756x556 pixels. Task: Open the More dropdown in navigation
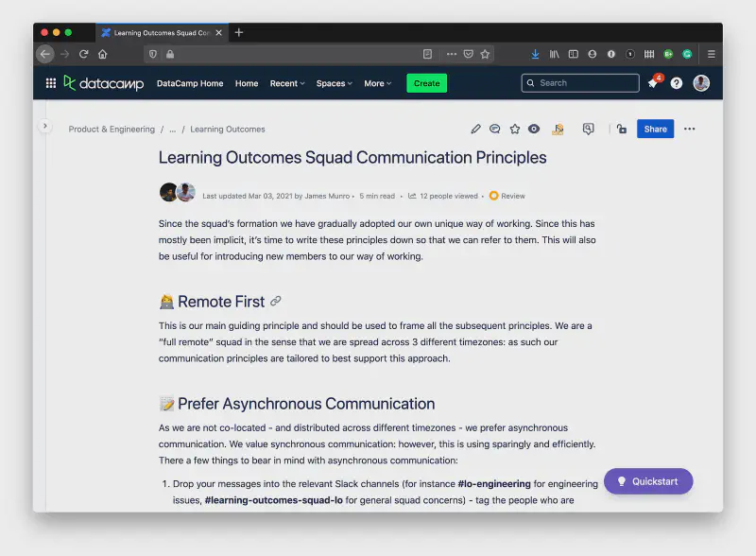[378, 83]
